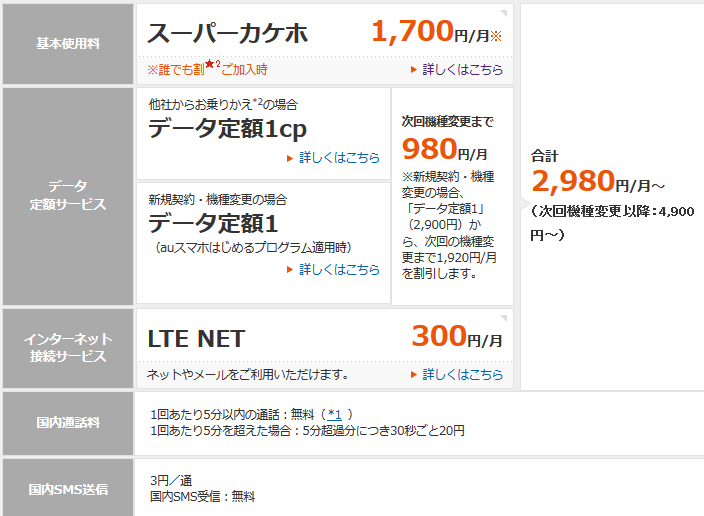Click corner fold icon on スーパーカケホ panel
Screen dimensions: 704x516
[x=504, y=13]
